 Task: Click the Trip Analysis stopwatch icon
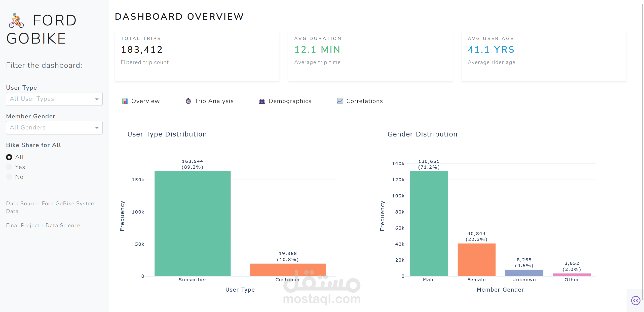pos(188,101)
